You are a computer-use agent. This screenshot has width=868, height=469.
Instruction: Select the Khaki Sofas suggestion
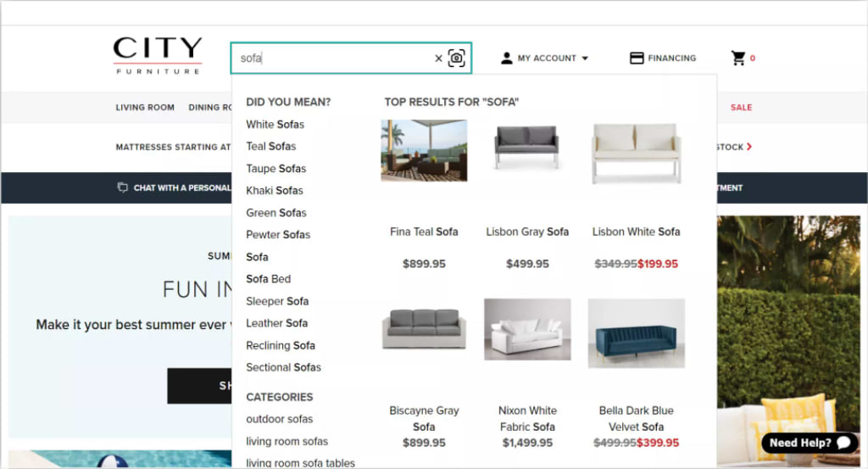275,191
